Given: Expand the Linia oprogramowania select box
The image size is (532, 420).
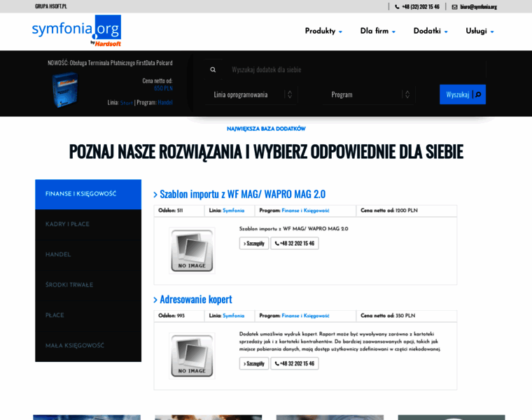Looking at the screenshot, I should click(x=251, y=94).
